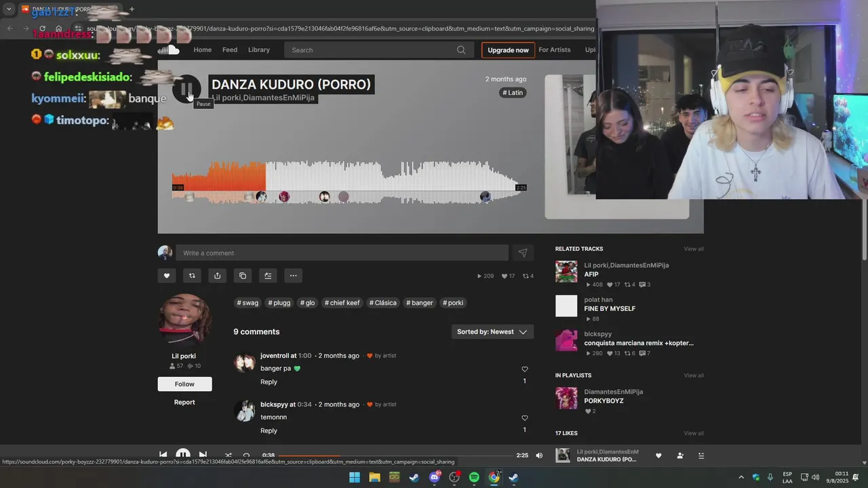Skip to next track in the player bar
The height and width of the screenshot is (488, 868).
pos(203,455)
